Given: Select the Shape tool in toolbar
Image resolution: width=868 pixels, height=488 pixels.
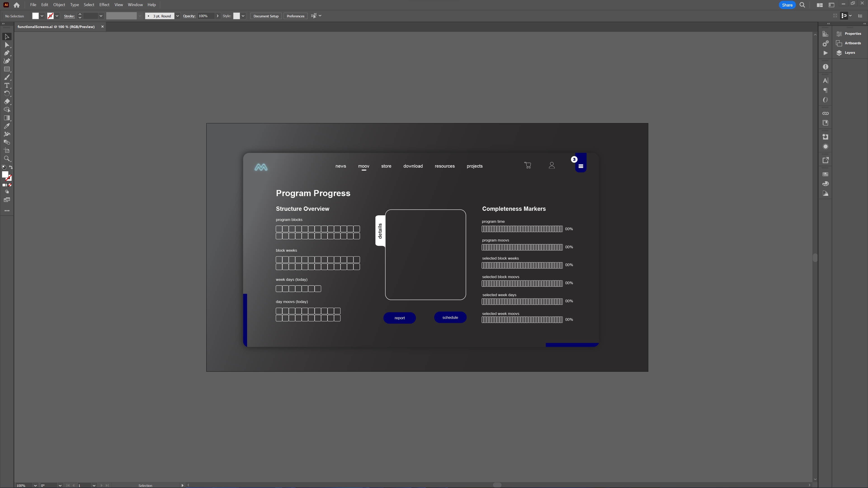Looking at the screenshot, I should tap(7, 69).
